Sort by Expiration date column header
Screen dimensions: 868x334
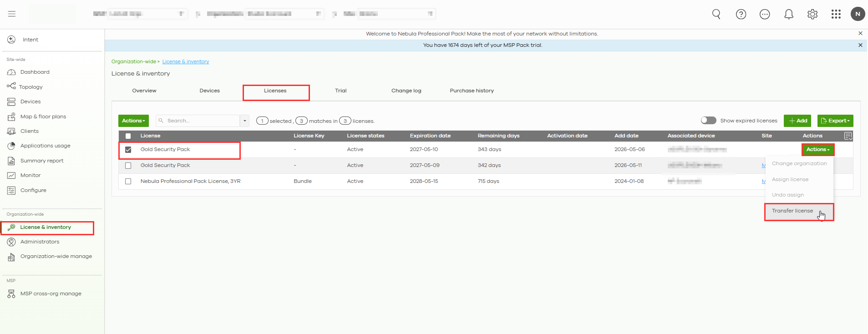pos(430,136)
